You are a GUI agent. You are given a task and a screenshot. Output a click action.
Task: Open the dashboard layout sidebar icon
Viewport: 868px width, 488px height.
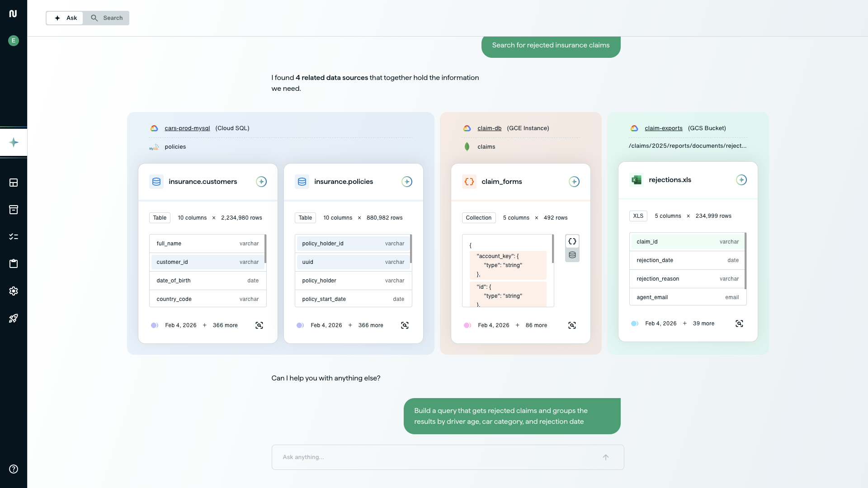click(14, 183)
